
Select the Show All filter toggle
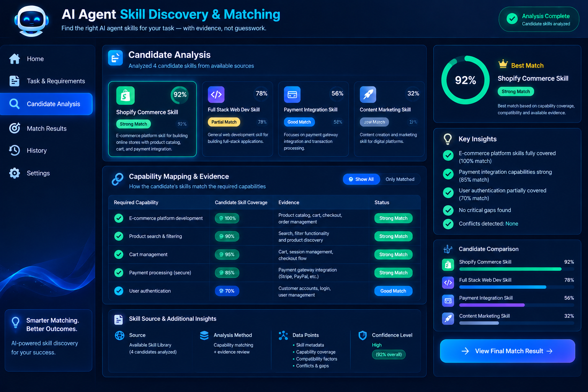(361, 179)
